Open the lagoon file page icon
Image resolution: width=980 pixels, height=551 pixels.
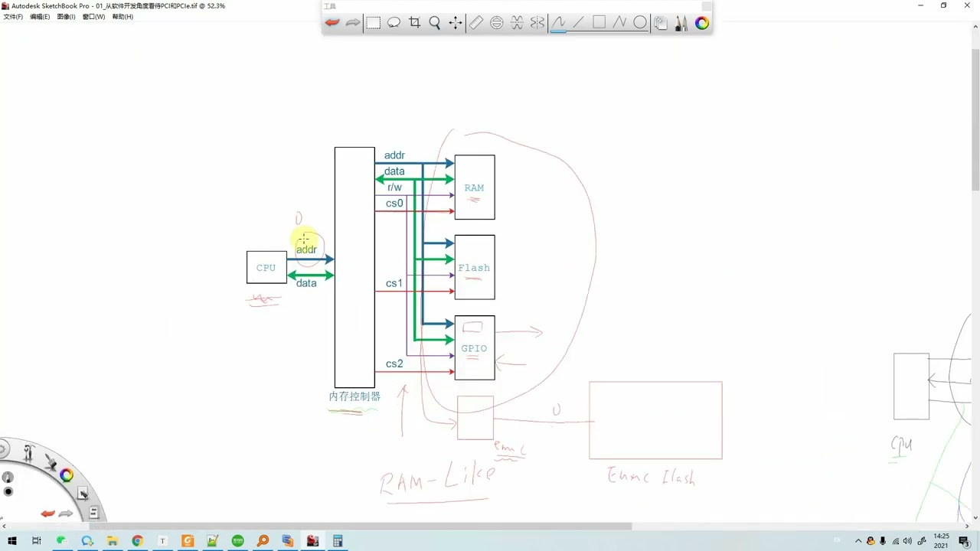[93, 512]
